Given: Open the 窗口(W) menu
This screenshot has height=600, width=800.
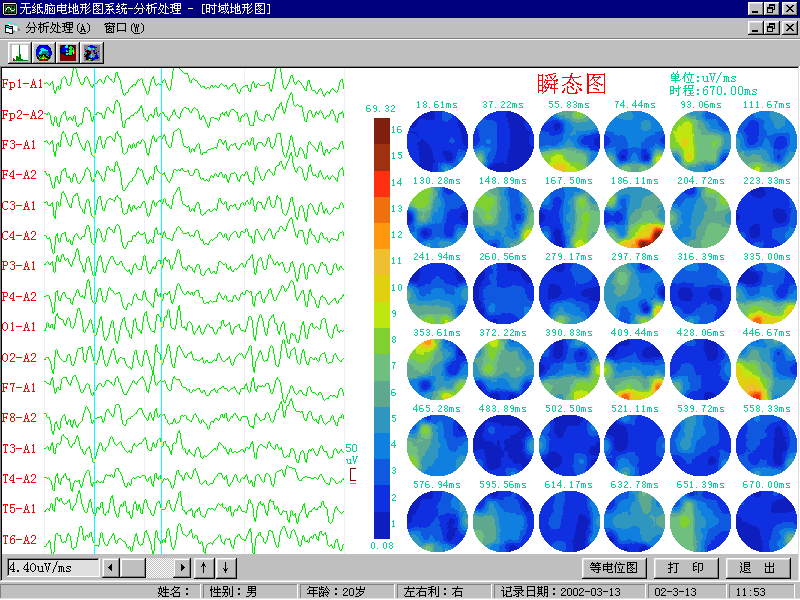Looking at the screenshot, I should click(123, 28).
